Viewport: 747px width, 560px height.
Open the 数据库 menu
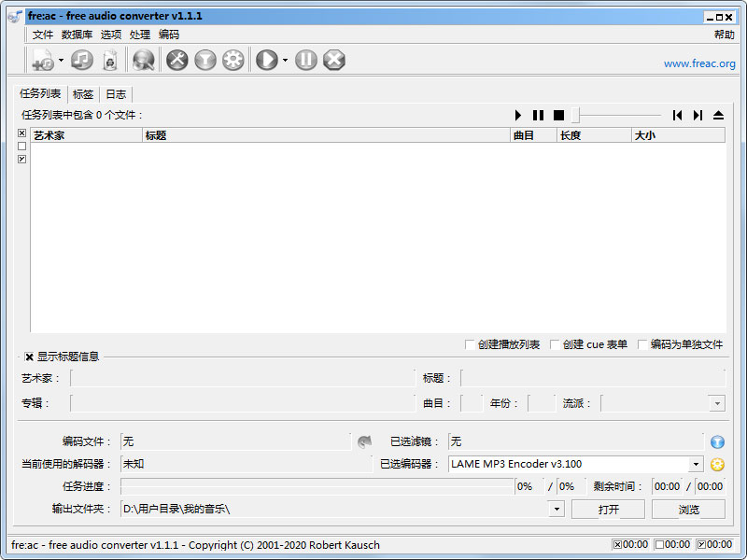coord(77,35)
